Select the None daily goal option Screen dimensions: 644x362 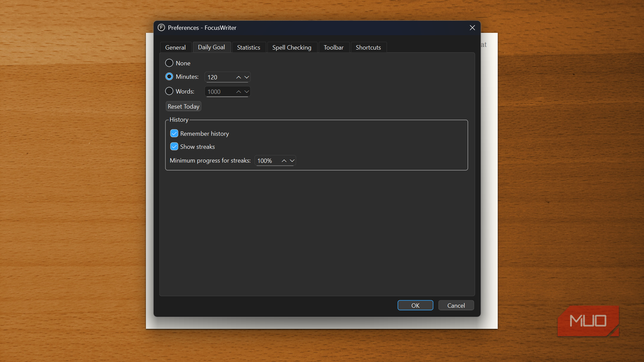point(169,63)
